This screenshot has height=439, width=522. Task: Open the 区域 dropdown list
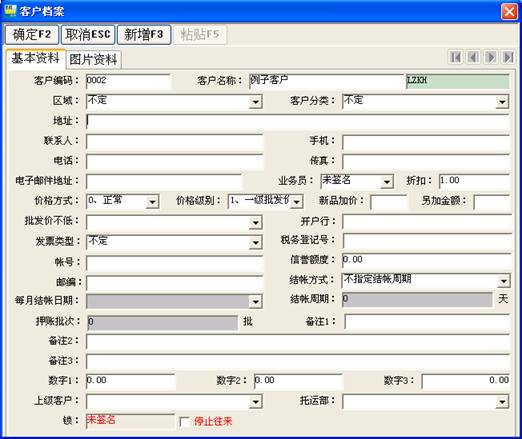tap(256, 102)
